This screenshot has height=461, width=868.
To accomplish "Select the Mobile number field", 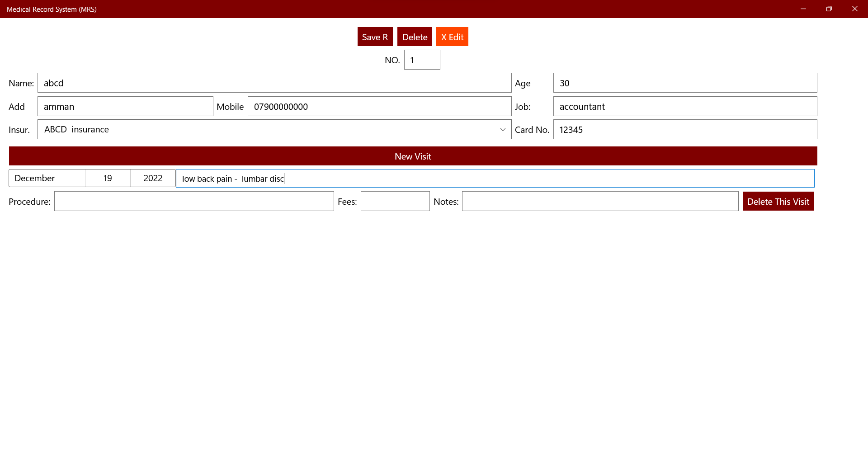I will [x=379, y=106].
